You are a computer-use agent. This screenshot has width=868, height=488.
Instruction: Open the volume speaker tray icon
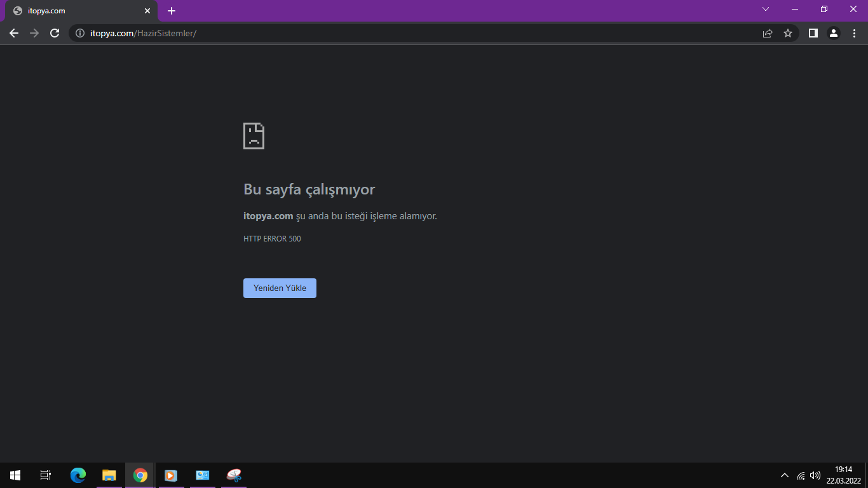pos(815,475)
